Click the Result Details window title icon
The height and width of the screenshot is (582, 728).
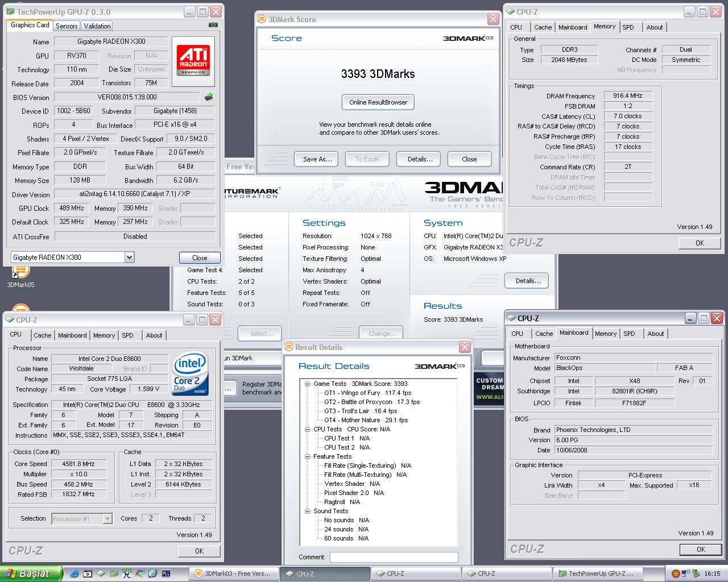(x=289, y=347)
